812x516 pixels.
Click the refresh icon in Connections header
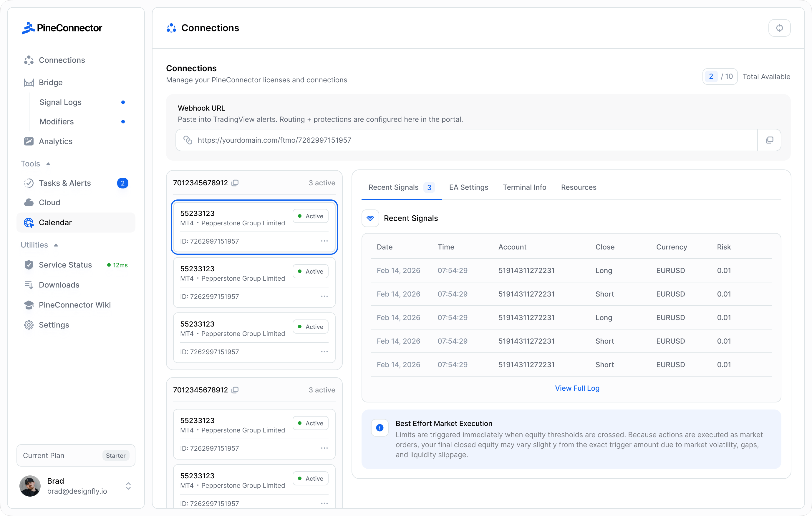tap(779, 28)
